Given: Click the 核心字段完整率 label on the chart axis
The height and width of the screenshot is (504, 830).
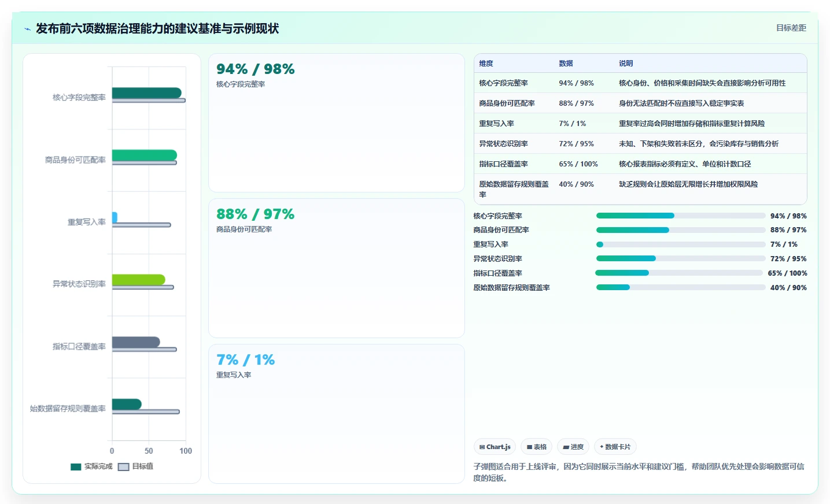Looking at the screenshot, I should tap(79, 98).
